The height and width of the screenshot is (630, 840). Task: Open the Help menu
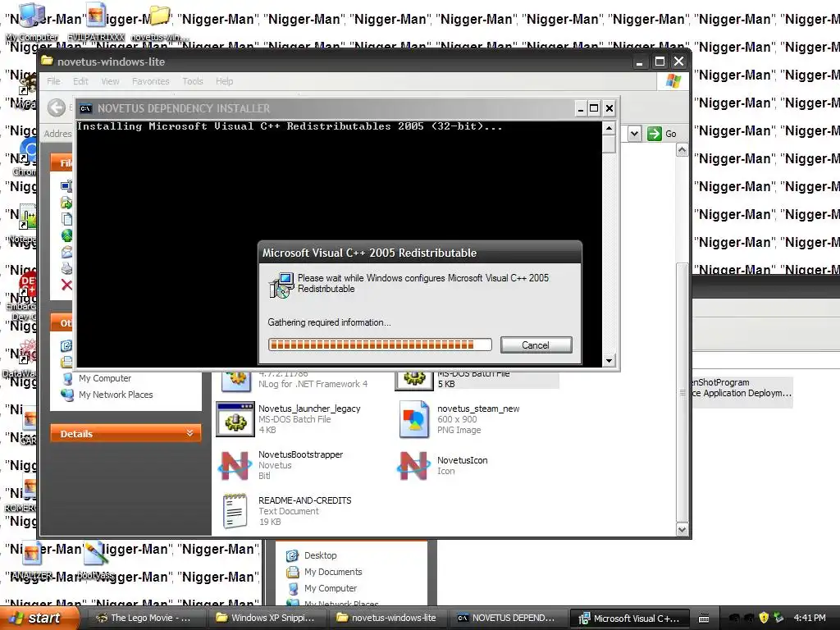click(x=225, y=81)
